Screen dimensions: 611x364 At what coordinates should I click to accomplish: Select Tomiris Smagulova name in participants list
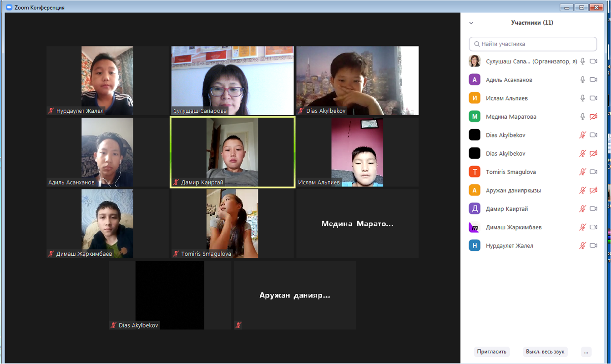click(510, 172)
